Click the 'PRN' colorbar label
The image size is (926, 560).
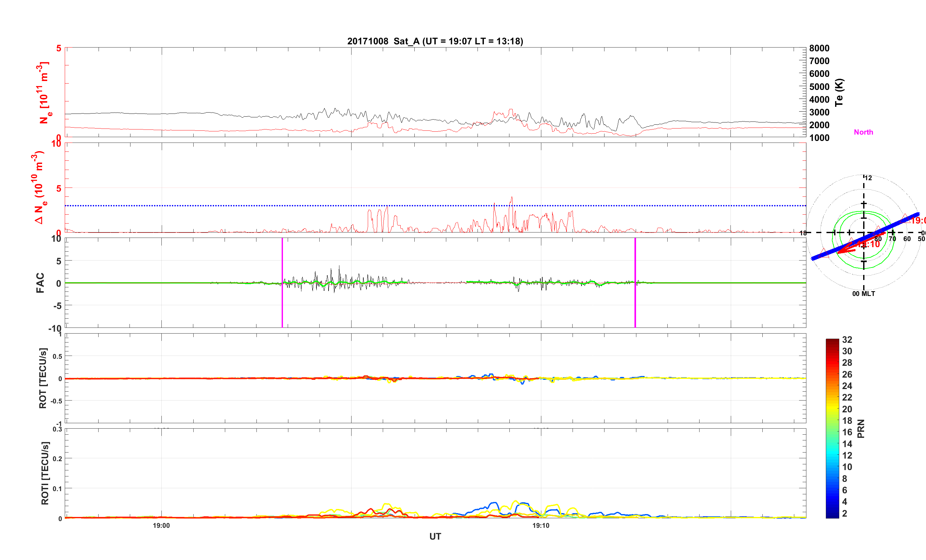[861, 429]
